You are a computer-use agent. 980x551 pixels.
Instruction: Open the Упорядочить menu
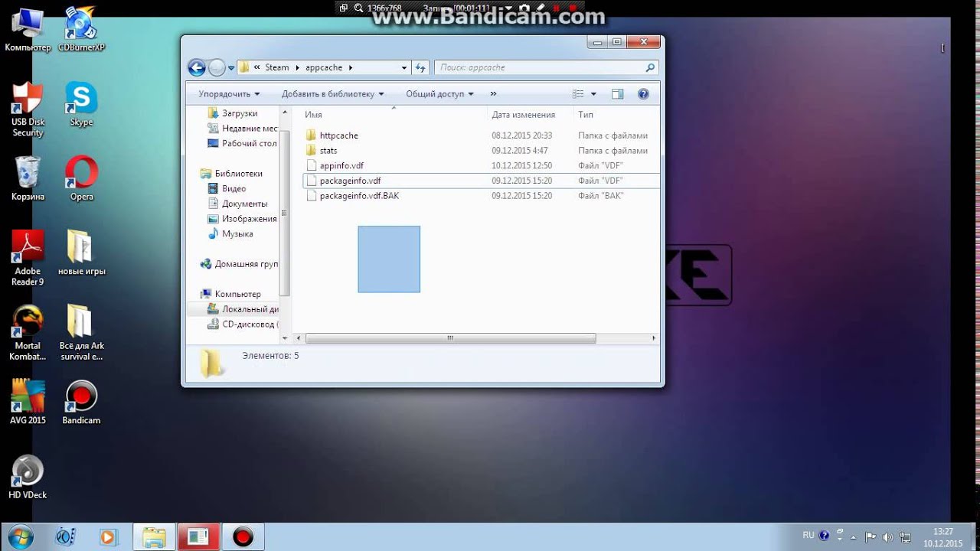coord(229,94)
